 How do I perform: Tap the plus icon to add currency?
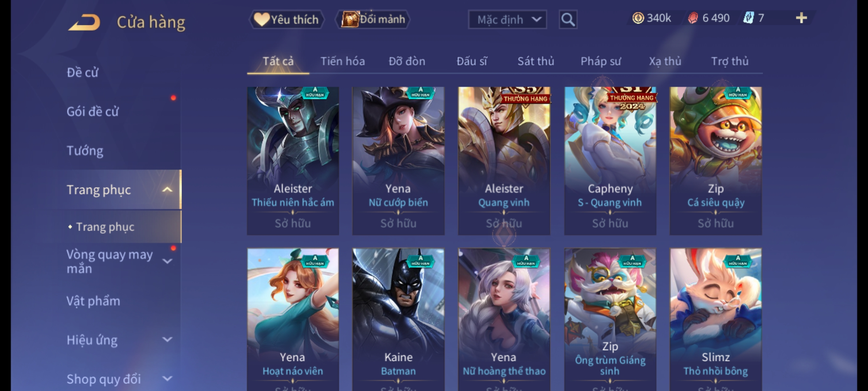coord(801,18)
